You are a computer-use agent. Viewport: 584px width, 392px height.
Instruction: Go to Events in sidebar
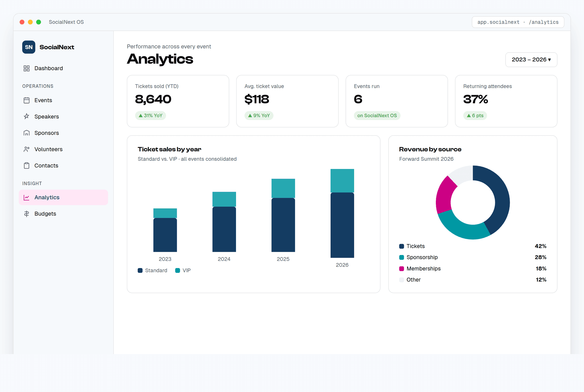pos(63,100)
